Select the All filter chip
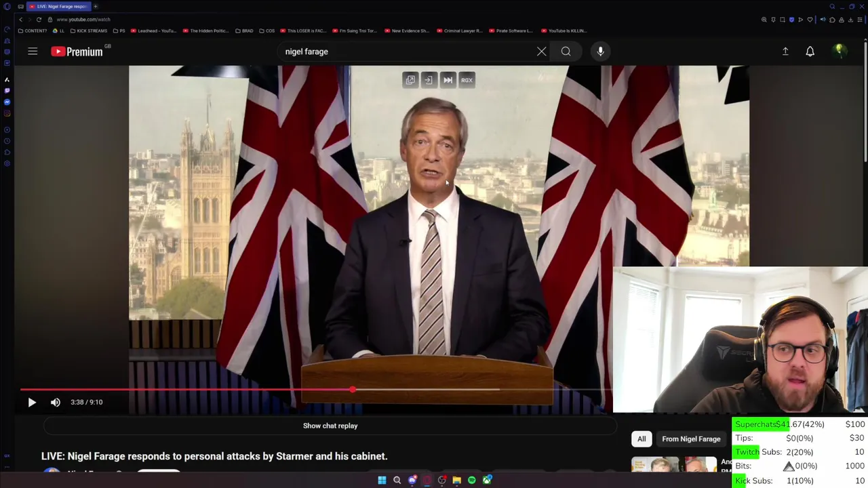Image resolution: width=868 pixels, height=488 pixels. coord(642,439)
